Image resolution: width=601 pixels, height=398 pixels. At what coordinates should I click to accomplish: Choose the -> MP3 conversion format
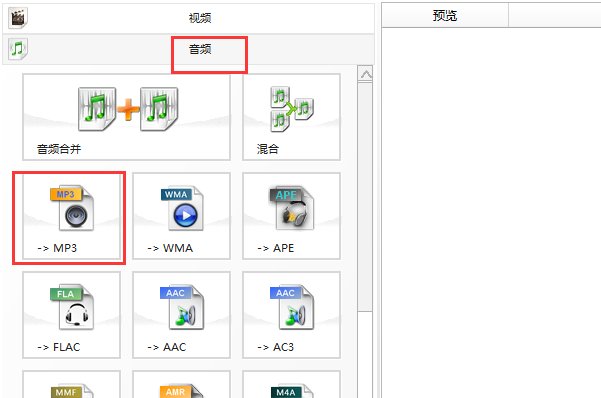(71, 216)
